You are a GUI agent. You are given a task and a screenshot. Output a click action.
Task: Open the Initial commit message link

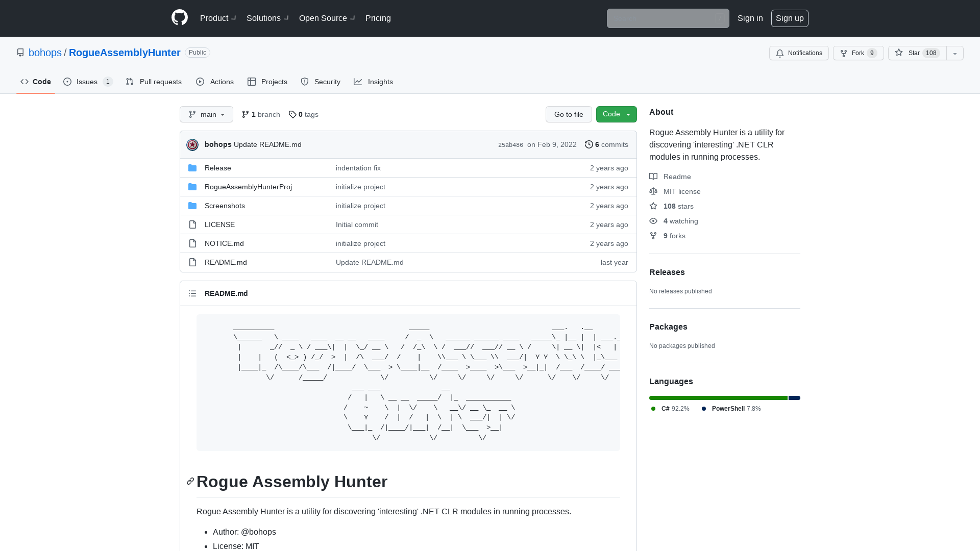tap(357, 224)
